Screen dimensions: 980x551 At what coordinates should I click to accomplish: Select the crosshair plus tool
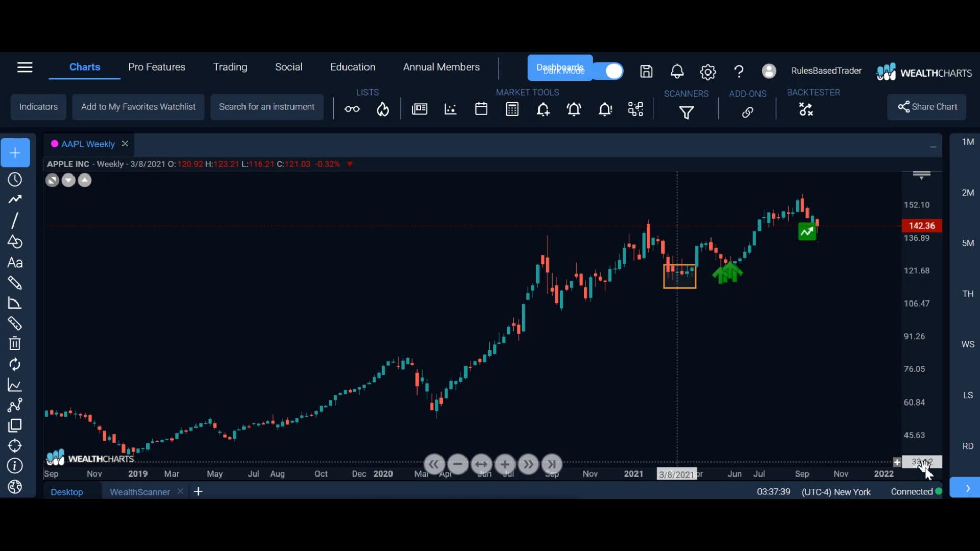coord(15,153)
